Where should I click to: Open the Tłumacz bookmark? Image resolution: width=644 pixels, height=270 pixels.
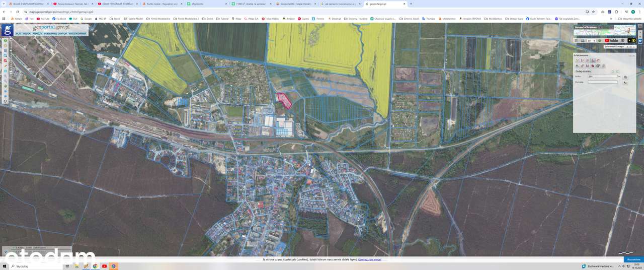coord(428,19)
